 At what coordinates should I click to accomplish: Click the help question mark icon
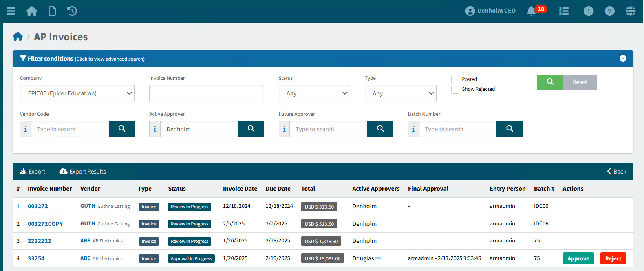(x=609, y=11)
